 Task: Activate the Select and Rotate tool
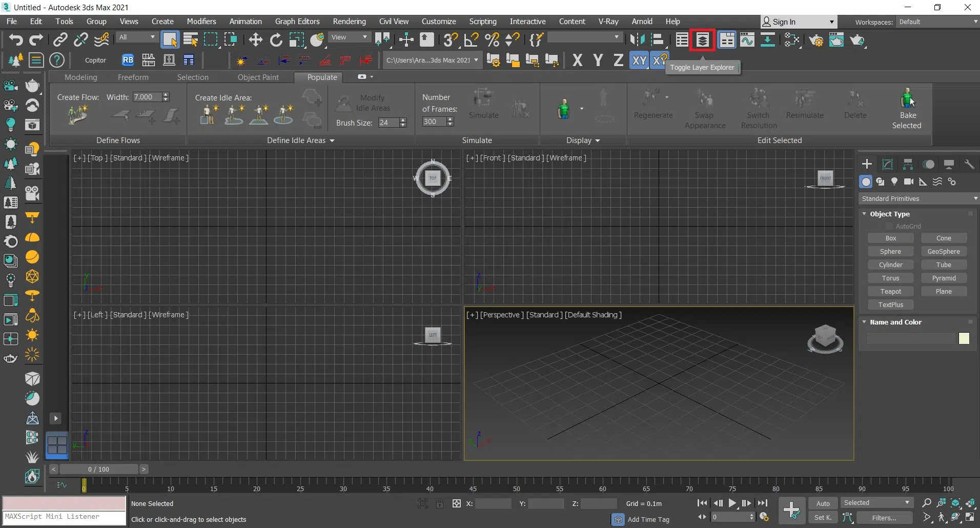pos(276,40)
